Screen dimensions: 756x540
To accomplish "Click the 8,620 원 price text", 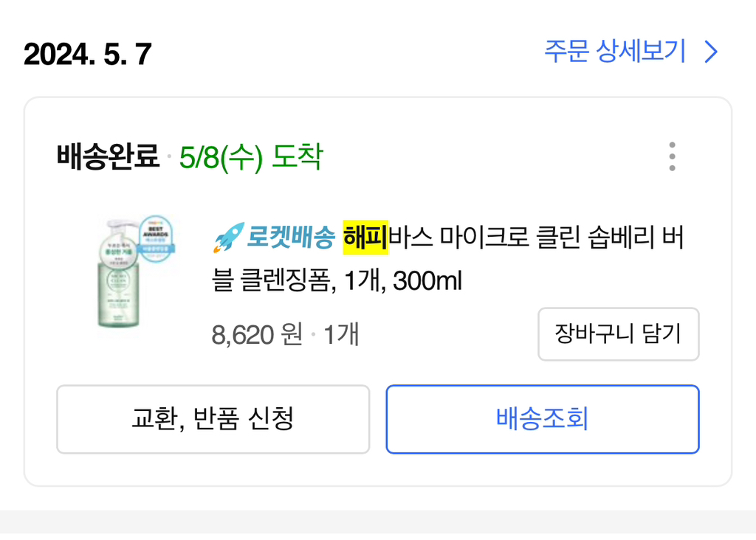I will 257,335.
